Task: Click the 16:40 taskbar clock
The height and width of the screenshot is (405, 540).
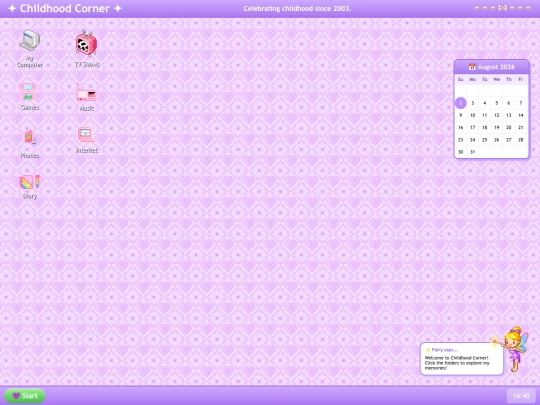Action: pos(521,396)
